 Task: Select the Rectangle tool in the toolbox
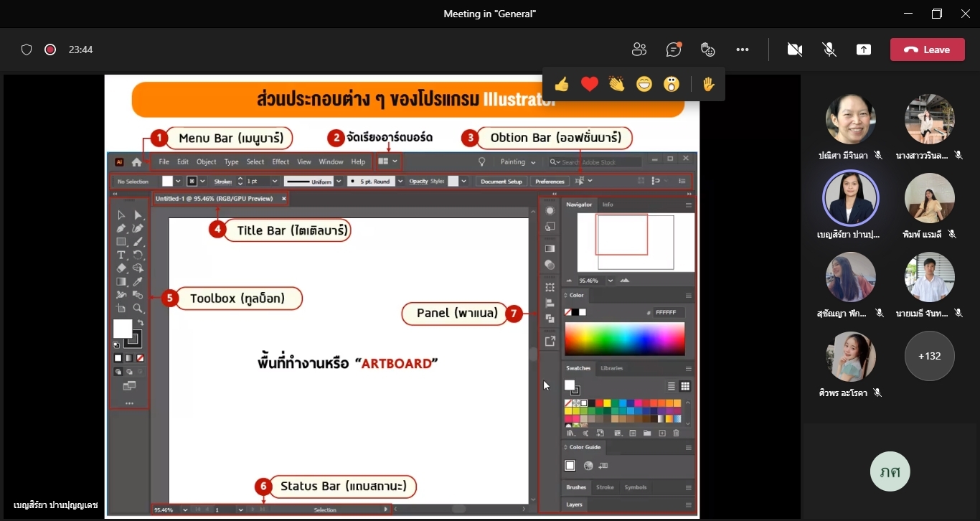[x=121, y=242]
